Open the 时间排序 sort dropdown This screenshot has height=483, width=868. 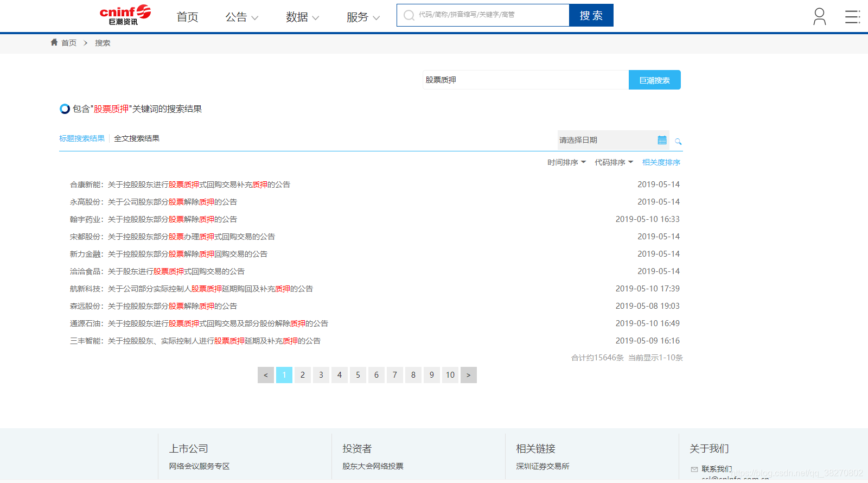pyautogui.click(x=566, y=162)
